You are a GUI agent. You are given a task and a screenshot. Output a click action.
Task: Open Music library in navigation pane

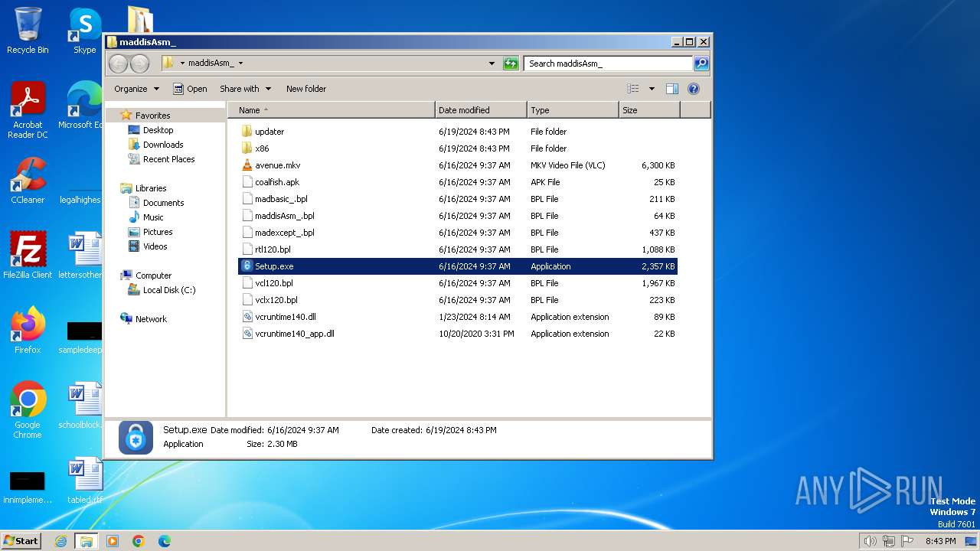click(153, 217)
